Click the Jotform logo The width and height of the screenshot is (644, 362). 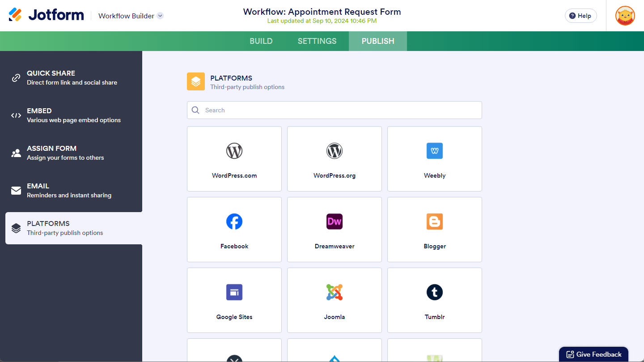pos(46,15)
